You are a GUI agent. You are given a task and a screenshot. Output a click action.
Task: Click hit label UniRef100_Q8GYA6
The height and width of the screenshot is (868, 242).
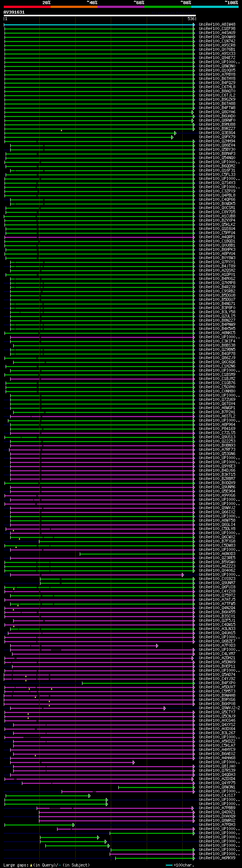[217, 112]
